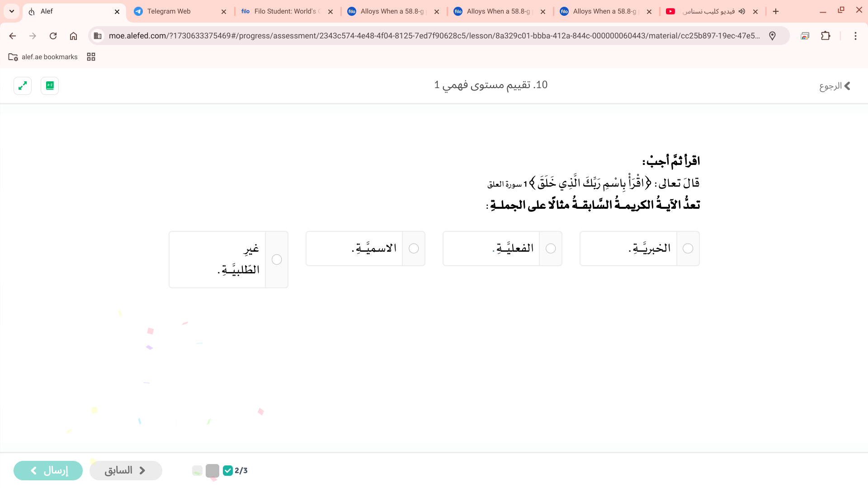Image resolution: width=868 pixels, height=488 pixels.
Task: Open the extensions puzzle icon
Action: [826, 36]
